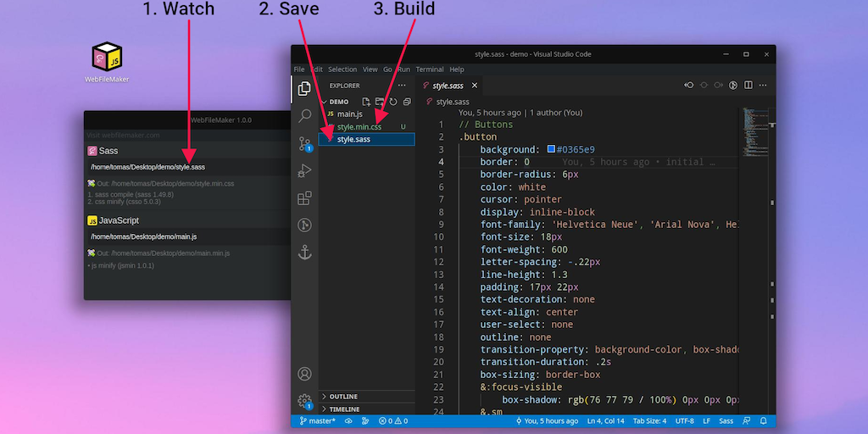Toggle split editor layout icon
Screen dimensions: 868x434
click(x=748, y=86)
